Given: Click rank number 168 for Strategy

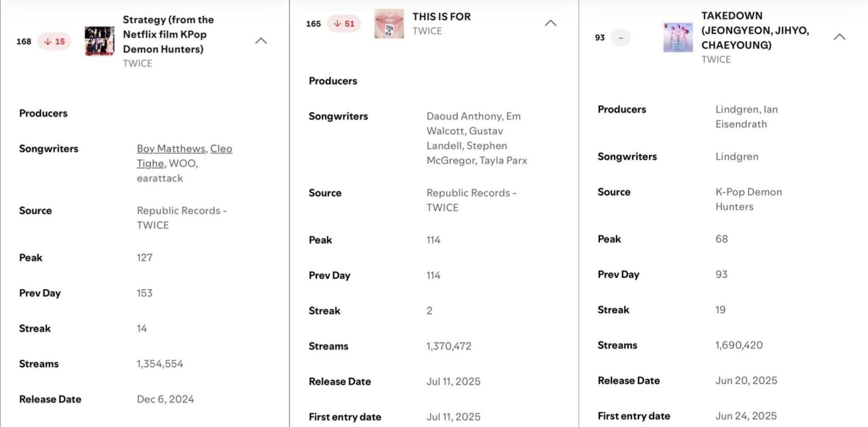Looking at the screenshot, I should point(23,41).
